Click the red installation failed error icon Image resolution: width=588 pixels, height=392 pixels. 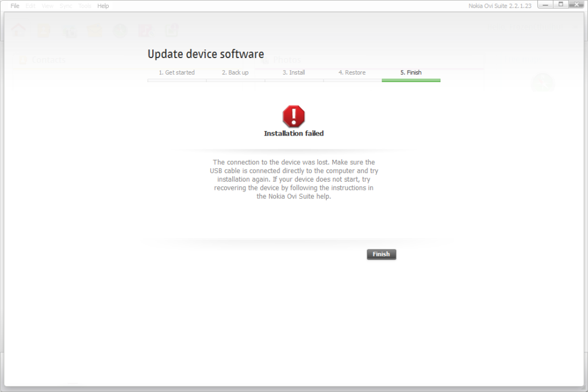click(x=294, y=116)
